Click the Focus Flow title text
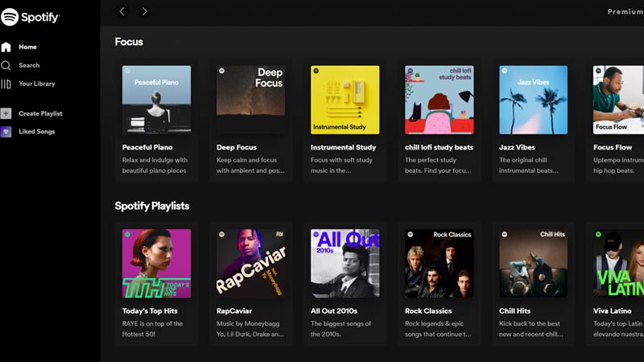644x362 pixels. point(613,147)
